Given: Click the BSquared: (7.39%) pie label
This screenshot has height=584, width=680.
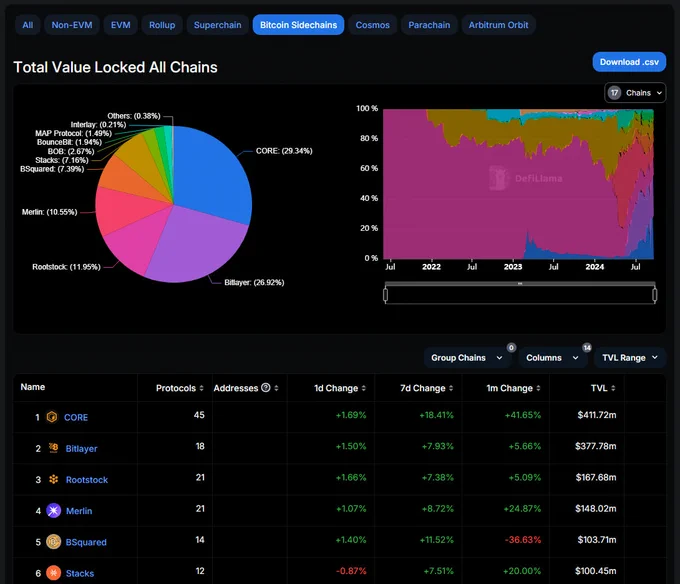Looking at the screenshot, I should [52, 169].
